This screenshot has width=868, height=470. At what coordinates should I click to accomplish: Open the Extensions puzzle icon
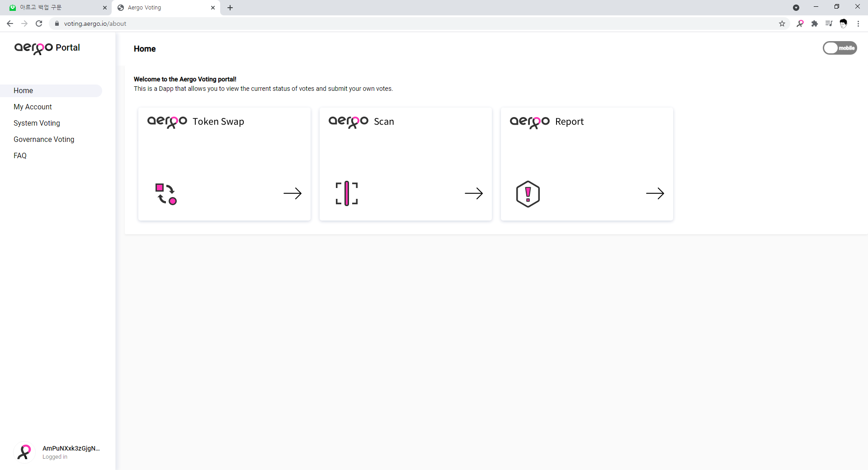pyautogui.click(x=815, y=23)
